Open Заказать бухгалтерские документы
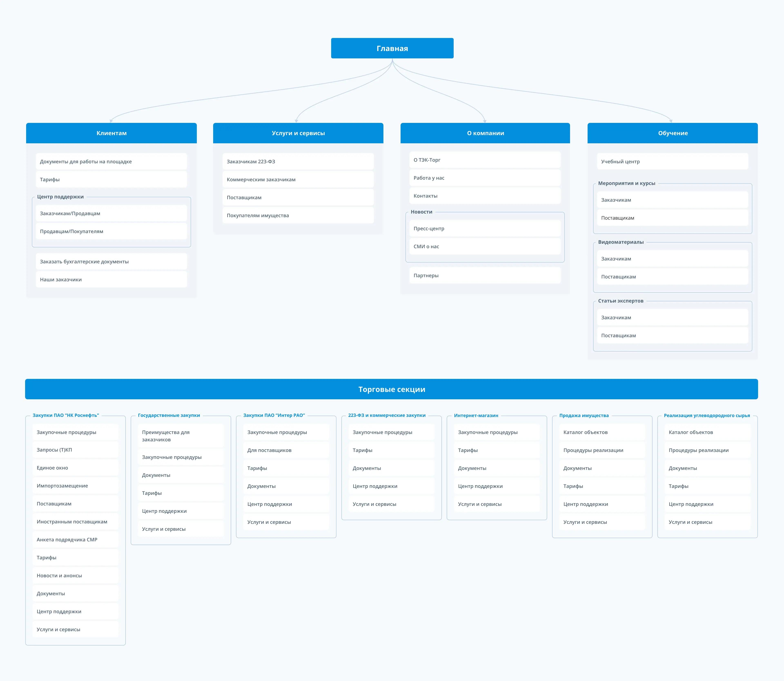 (111, 261)
